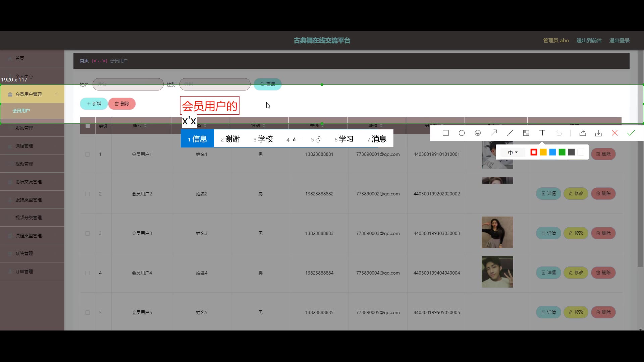Select the ellipse annotation tool

[462, 133]
